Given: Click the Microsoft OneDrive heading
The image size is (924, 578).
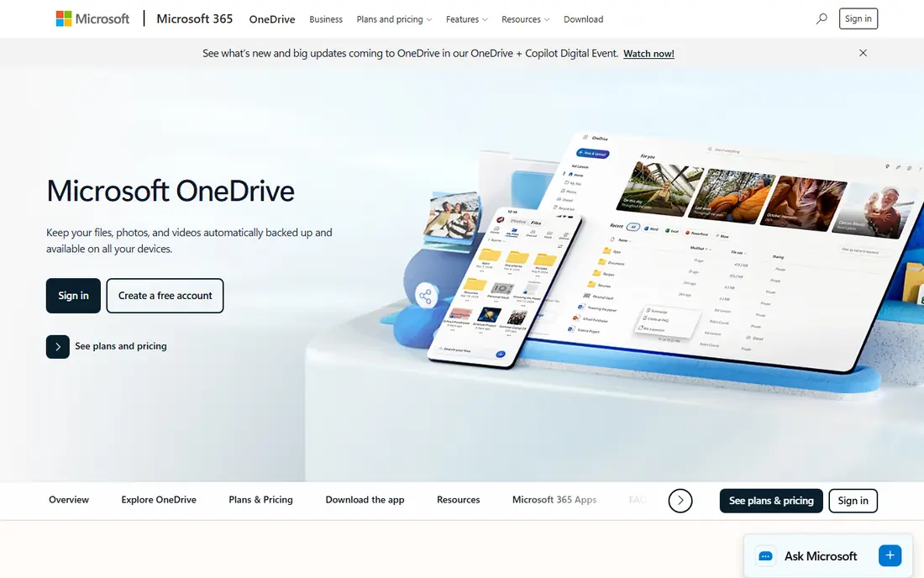Looking at the screenshot, I should (x=171, y=191).
